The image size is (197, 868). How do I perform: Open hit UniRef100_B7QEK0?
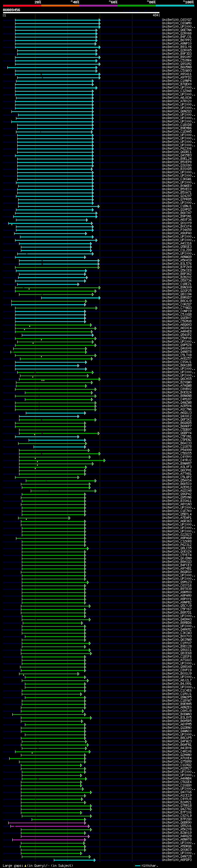tap(177, 84)
